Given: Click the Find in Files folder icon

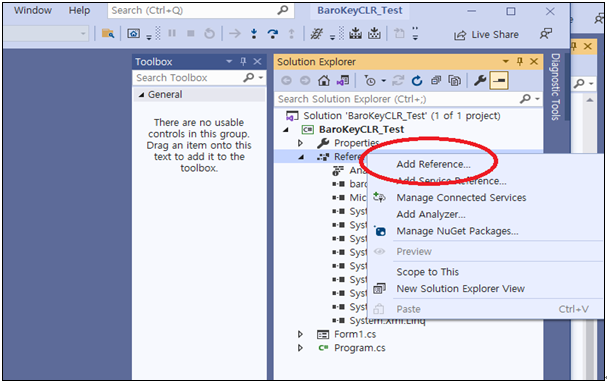Looking at the screenshot, I should [x=108, y=34].
